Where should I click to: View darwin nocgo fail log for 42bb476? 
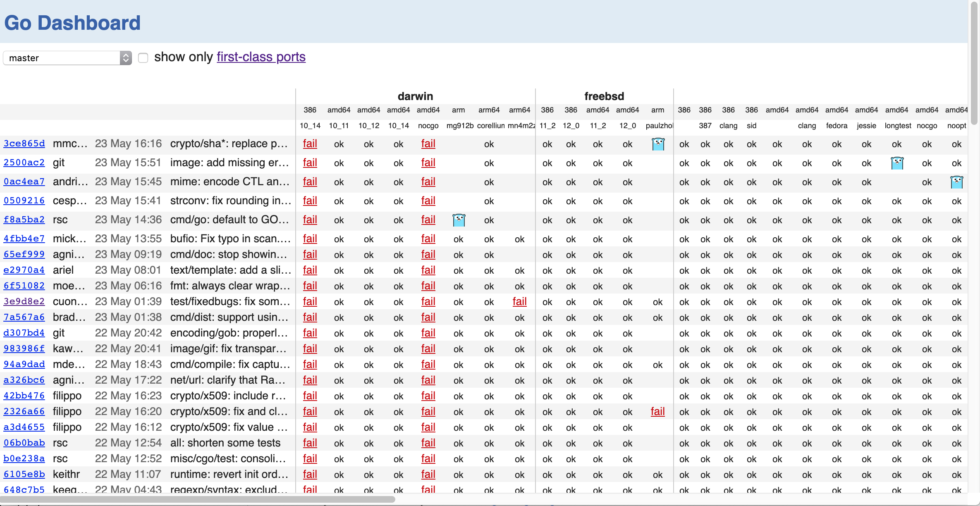428,396
